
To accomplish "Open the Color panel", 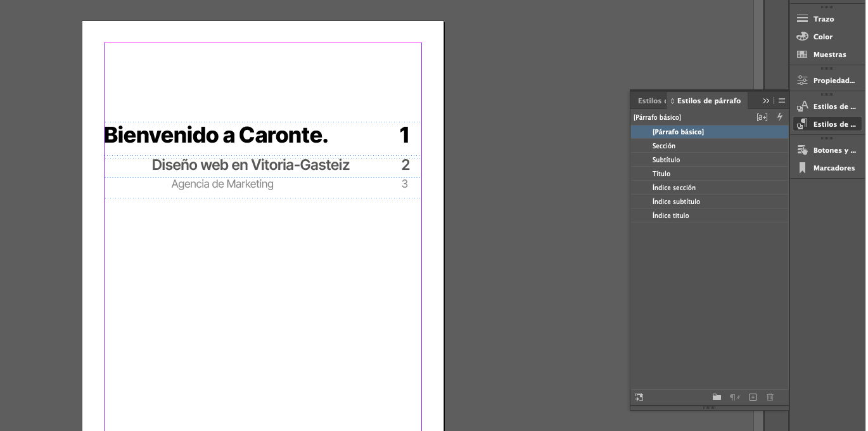I will pos(824,36).
